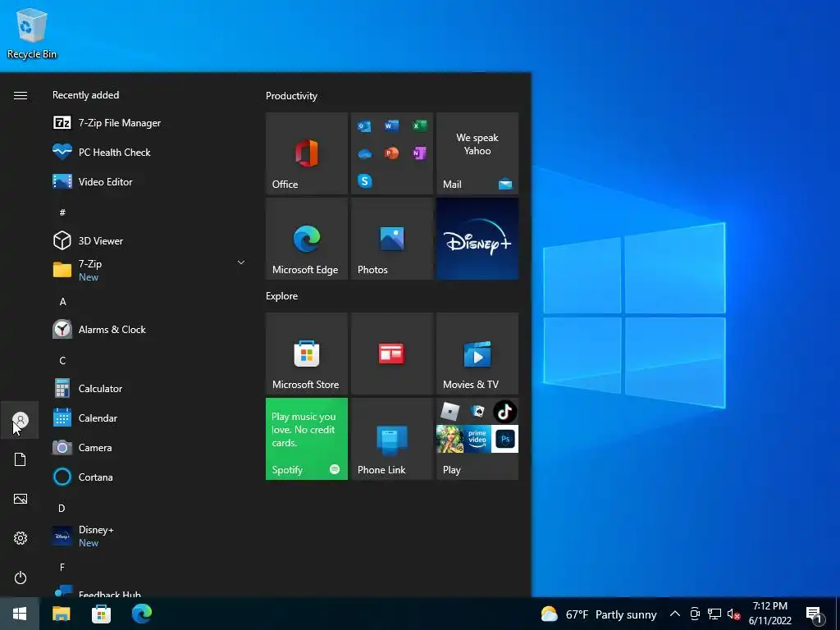840x630 pixels.
Task: Open File Explorer from the taskbar
Action: 61,614
